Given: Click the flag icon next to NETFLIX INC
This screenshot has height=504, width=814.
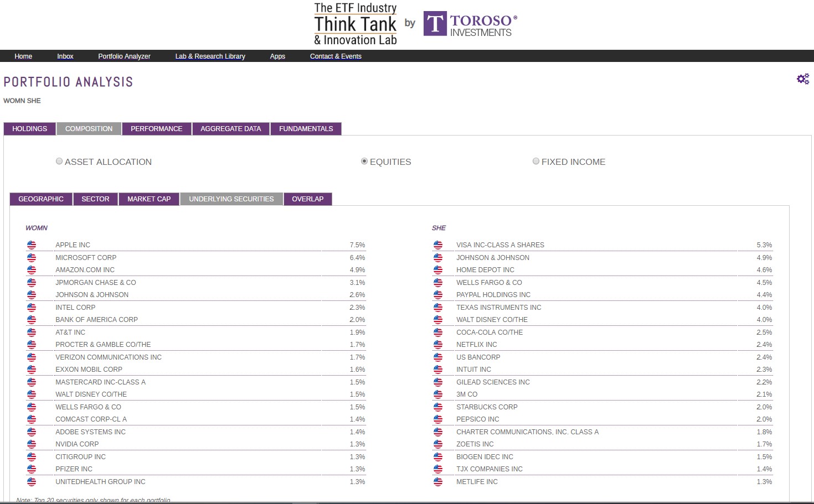Looking at the screenshot, I should (x=438, y=345).
